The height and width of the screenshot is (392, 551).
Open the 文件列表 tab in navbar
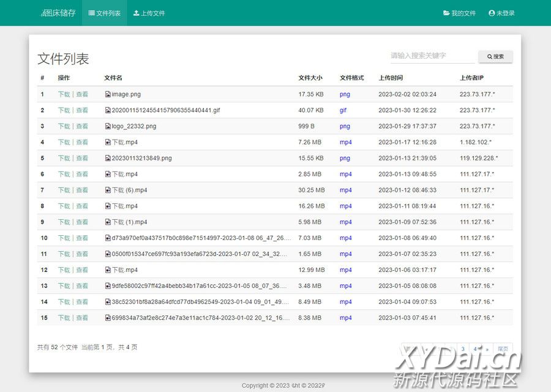tap(105, 13)
